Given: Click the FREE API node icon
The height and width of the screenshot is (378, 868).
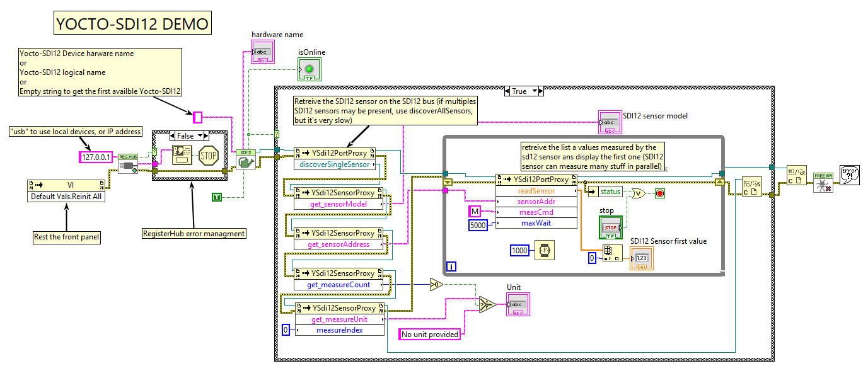Looking at the screenshot, I should (823, 181).
